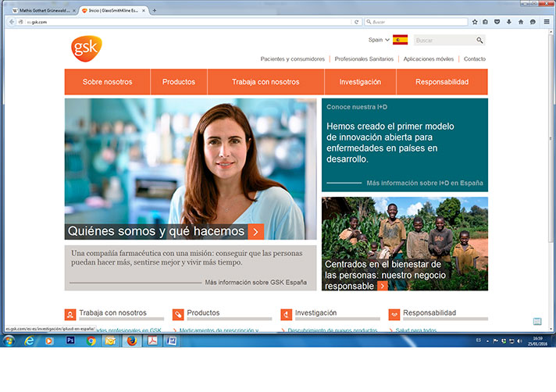This screenshot has height=392, width=556.
Task: Click the GSK logo
Action: click(x=87, y=48)
